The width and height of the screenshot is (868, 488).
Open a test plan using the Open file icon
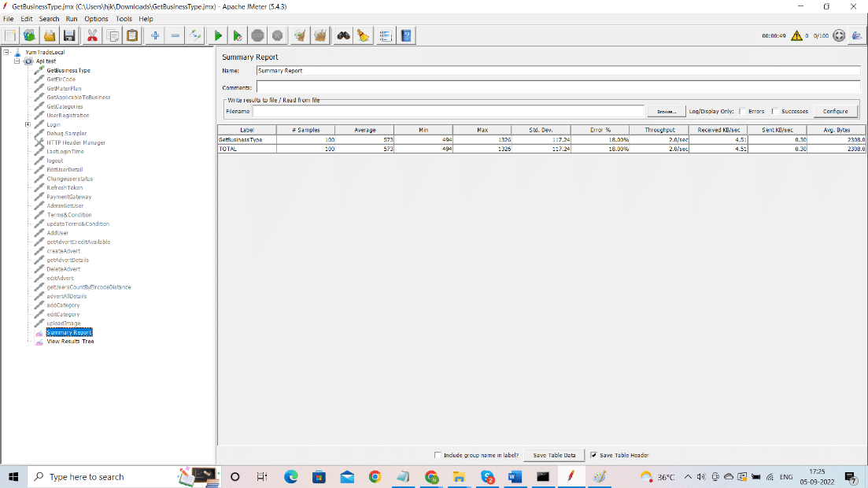pos(50,35)
